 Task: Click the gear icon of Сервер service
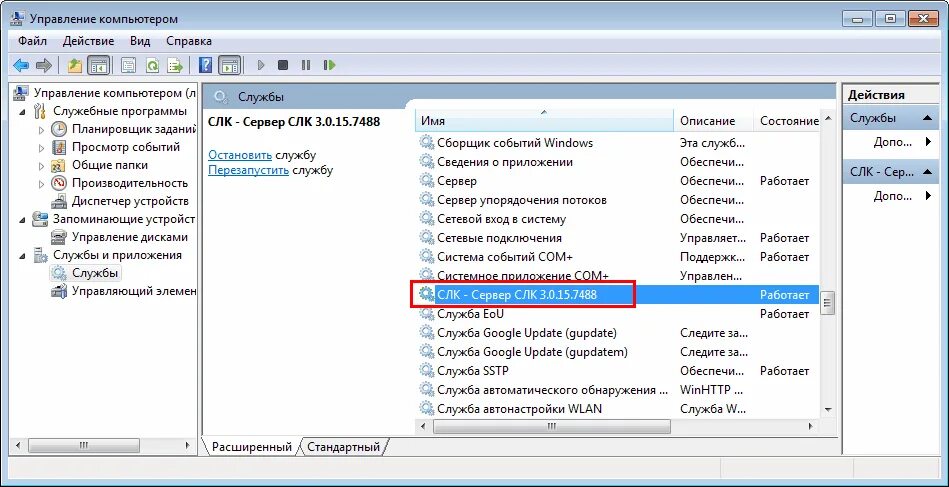click(x=427, y=181)
